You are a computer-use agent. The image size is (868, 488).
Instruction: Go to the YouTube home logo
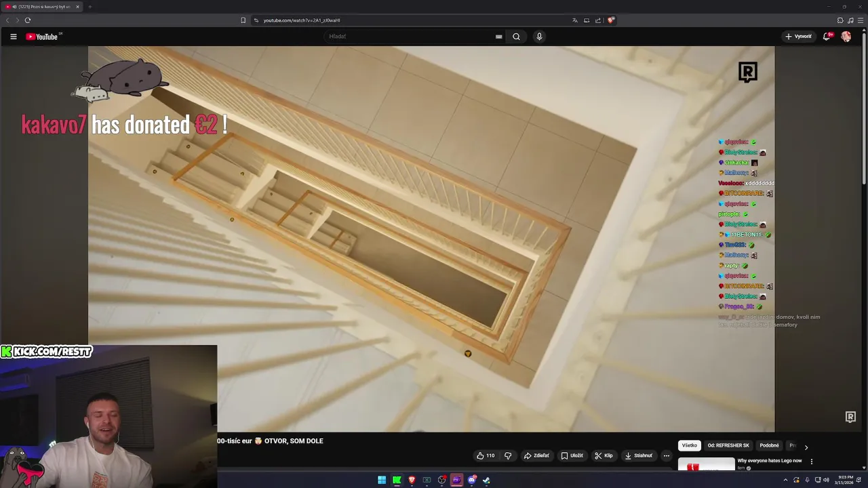pyautogui.click(x=43, y=37)
